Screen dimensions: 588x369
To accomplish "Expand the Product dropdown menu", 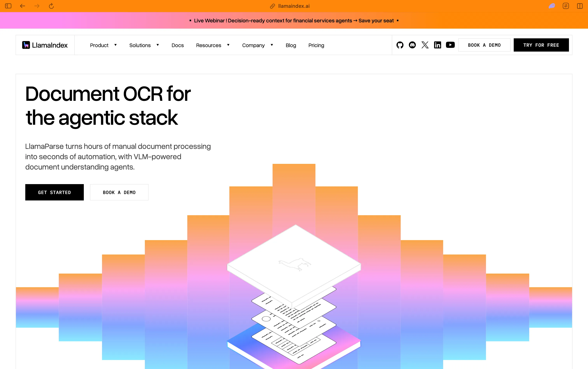I will [103, 45].
